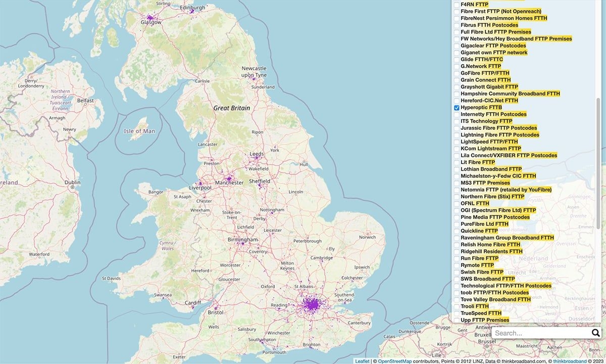Screen dimensions: 606x364
Task: Toggle Full Fibre Ltd FTTP Premises
Action: (457, 32)
